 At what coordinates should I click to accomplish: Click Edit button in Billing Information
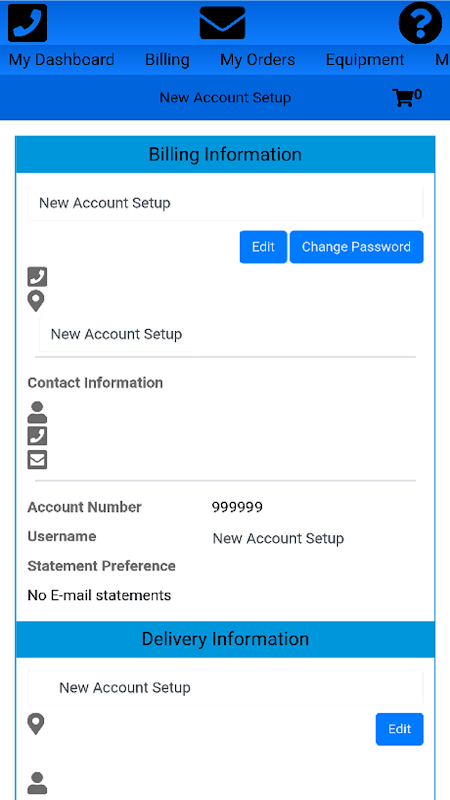click(263, 247)
